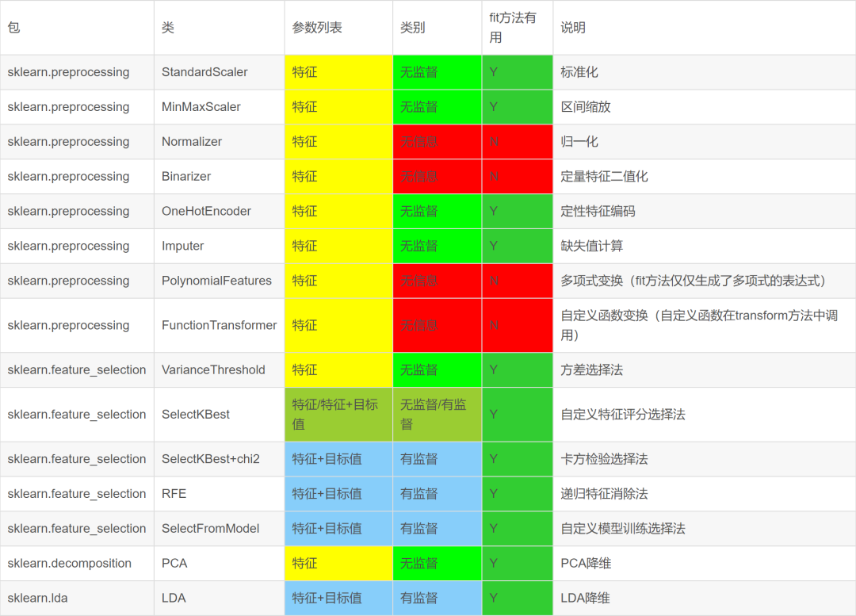Click the description starting with '自定义函数变换'
This screenshot has width=856, height=616.
[705, 326]
